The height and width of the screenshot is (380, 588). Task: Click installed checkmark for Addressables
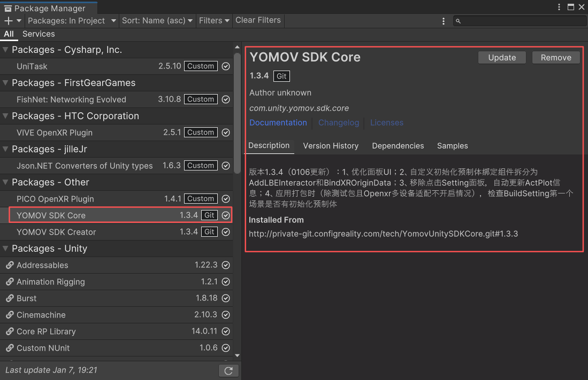tap(226, 265)
